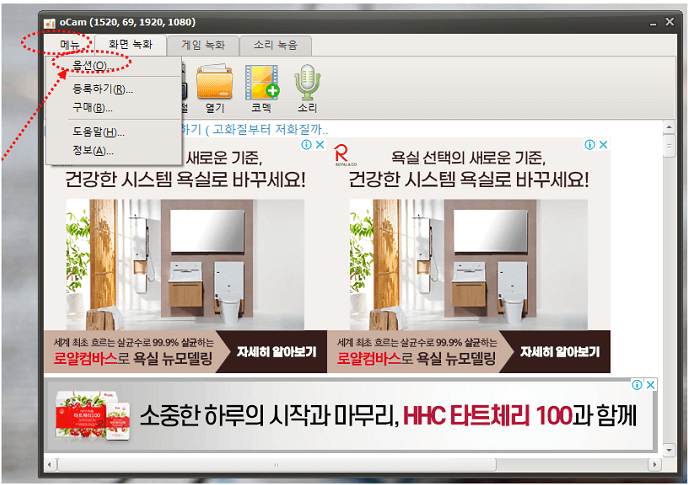This screenshot has width=688, height=485.
Task: Click the HHC product box image
Action: point(93,416)
